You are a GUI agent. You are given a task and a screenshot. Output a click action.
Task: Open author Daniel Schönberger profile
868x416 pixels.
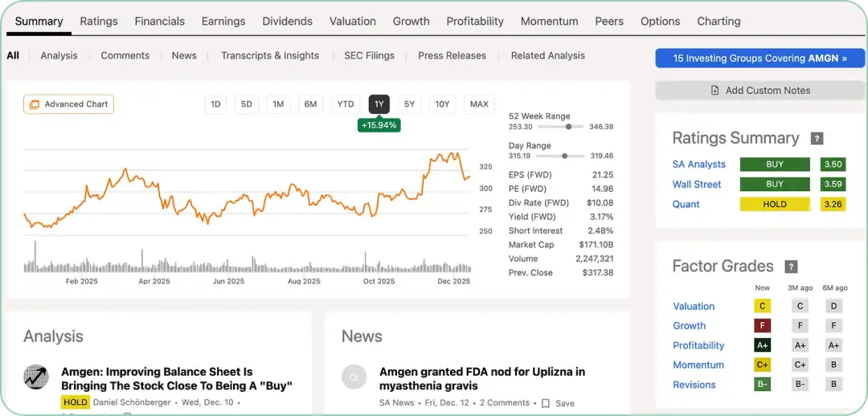[133, 402]
